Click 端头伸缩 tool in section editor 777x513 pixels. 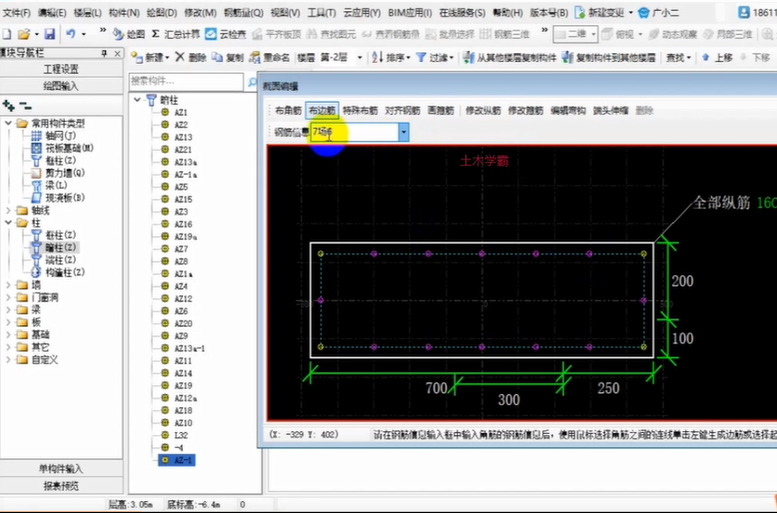(610, 111)
